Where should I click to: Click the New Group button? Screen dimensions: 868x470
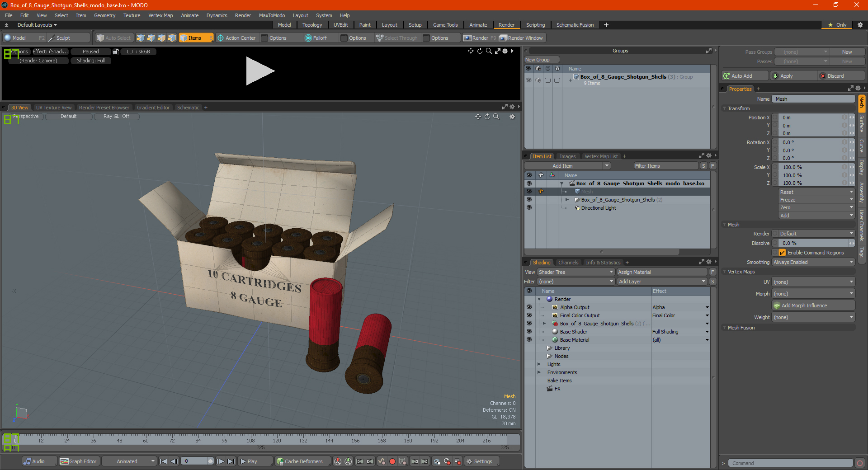pos(542,60)
